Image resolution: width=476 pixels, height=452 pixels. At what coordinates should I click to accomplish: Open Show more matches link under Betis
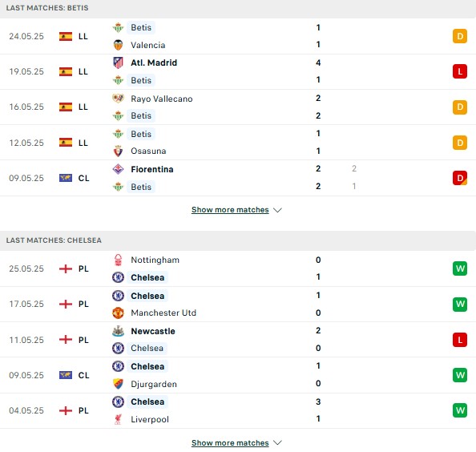[x=230, y=210]
